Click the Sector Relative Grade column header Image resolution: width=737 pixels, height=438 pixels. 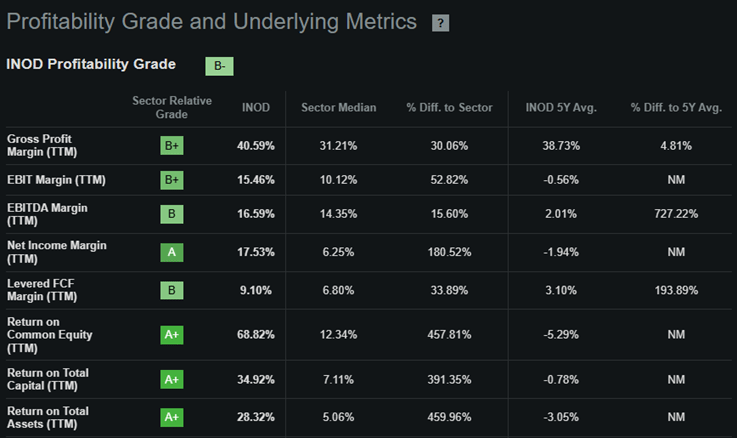coord(173,108)
